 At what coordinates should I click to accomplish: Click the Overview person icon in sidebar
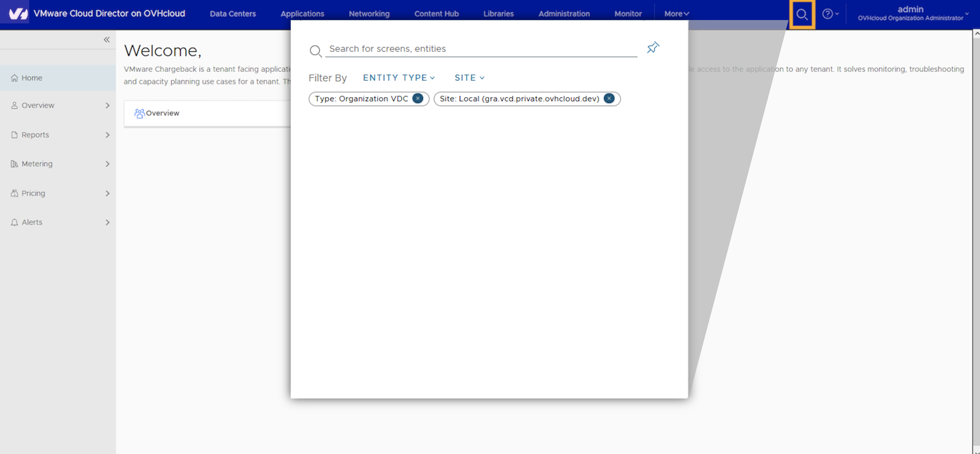click(x=14, y=105)
